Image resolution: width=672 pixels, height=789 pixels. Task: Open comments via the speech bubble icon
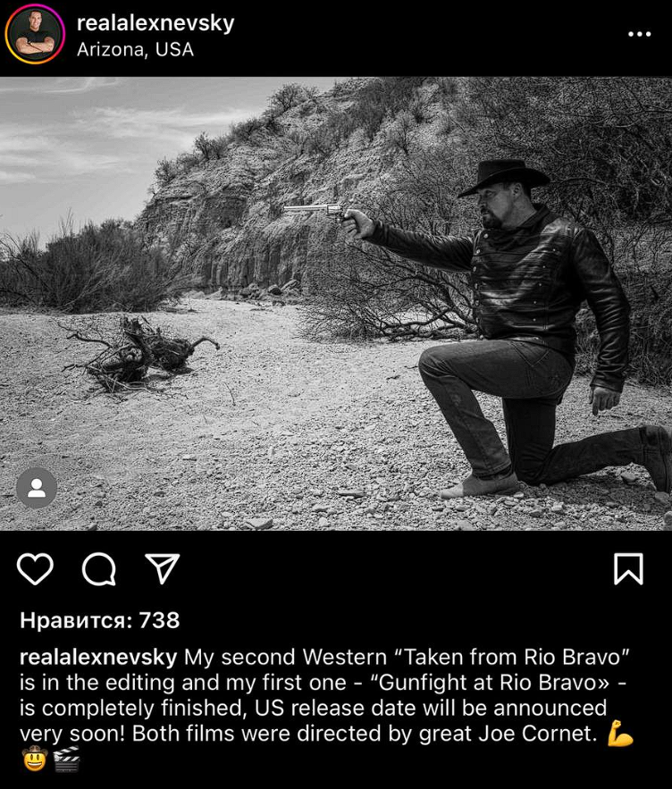[99, 569]
